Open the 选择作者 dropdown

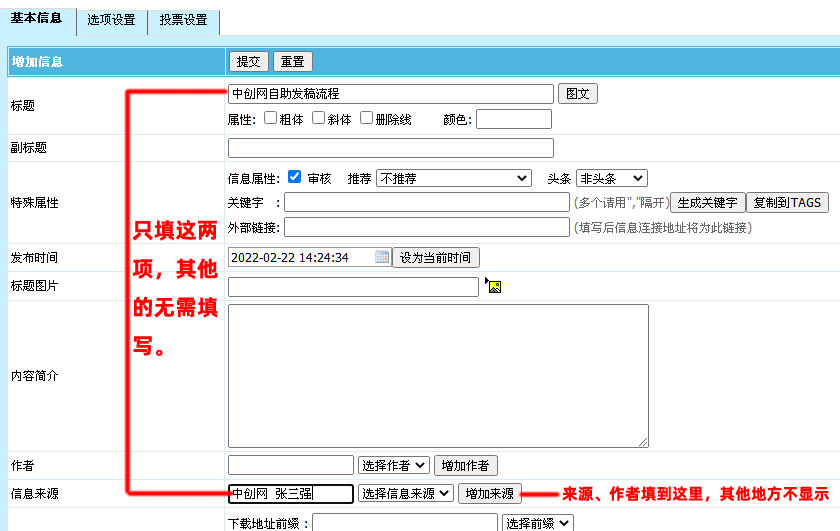pyautogui.click(x=394, y=465)
